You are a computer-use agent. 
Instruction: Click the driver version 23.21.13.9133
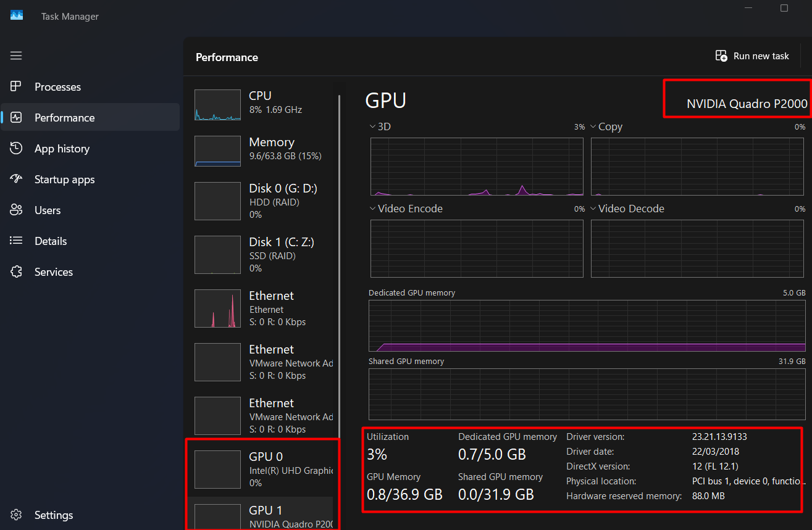tap(720, 437)
